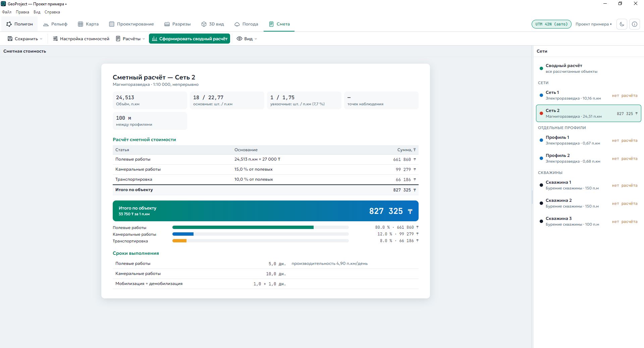Screen dimensions: 644x348
Task: Open the Вид menu in menu bar
Action: [x=37, y=12]
